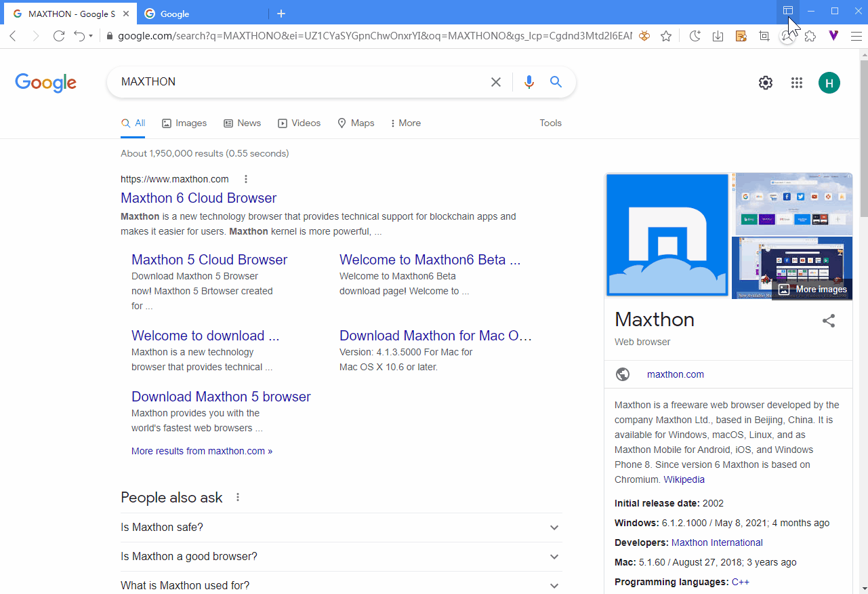Open Google settings gear icon
The image size is (868, 594).
(766, 83)
